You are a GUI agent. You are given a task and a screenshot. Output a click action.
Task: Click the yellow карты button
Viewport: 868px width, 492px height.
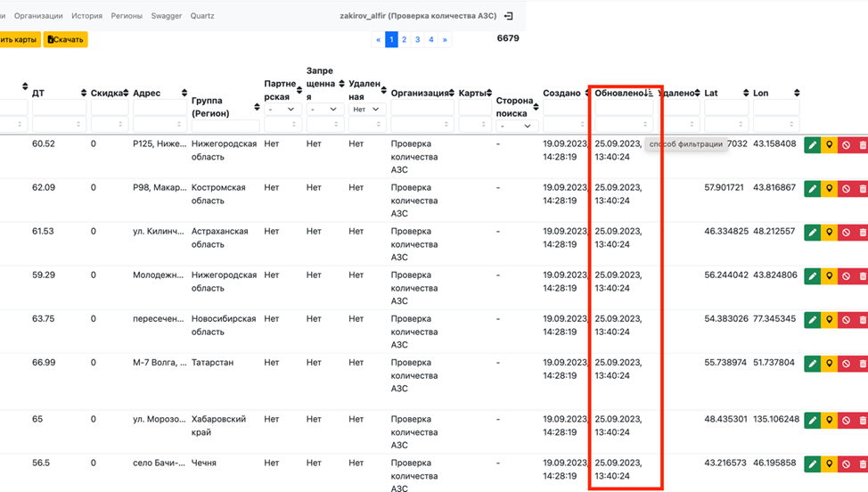click(x=20, y=39)
